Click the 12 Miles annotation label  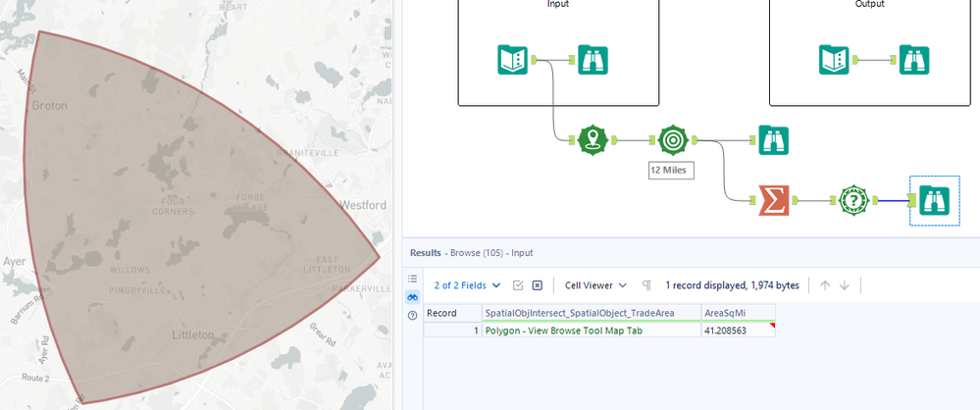[x=672, y=171]
